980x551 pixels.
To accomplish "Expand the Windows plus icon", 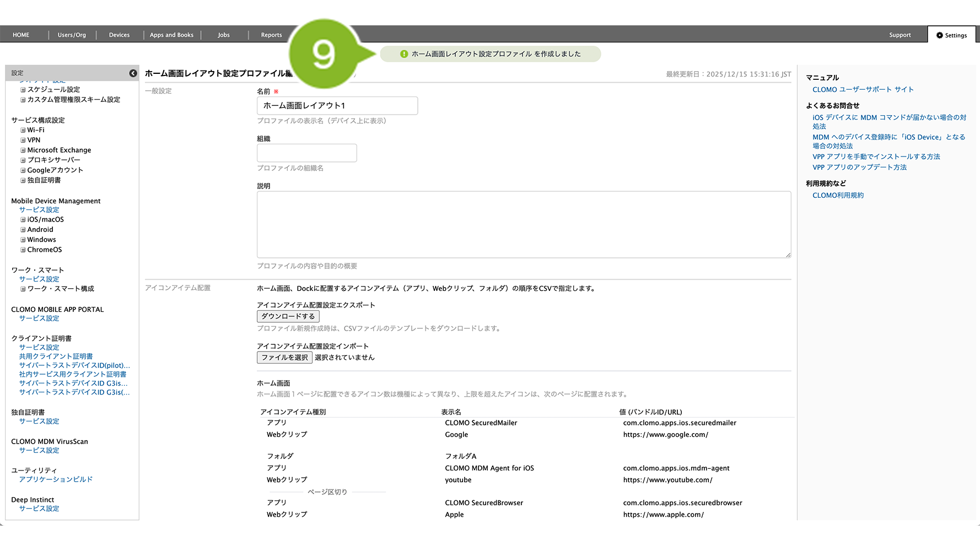I will coord(23,240).
